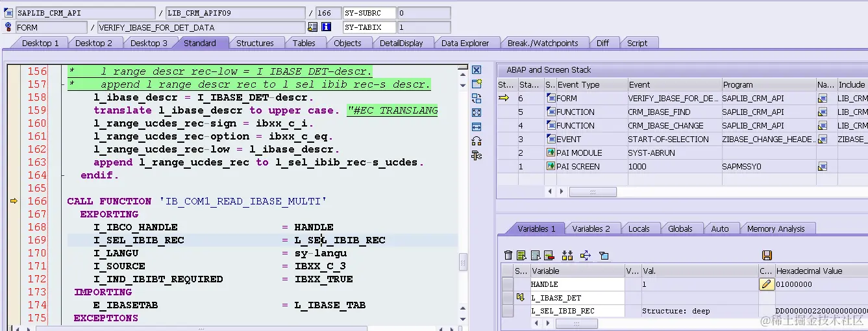Click the SY-TABIX field

tap(369, 27)
